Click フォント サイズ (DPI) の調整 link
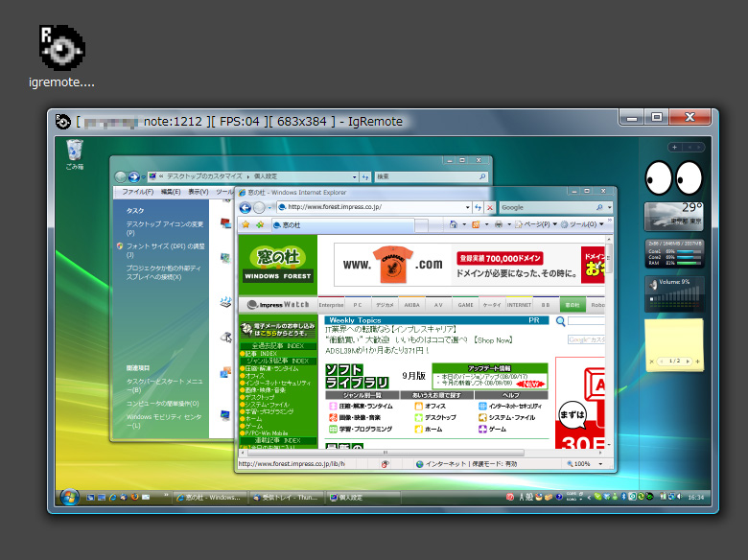This screenshot has width=748, height=560. [x=165, y=250]
